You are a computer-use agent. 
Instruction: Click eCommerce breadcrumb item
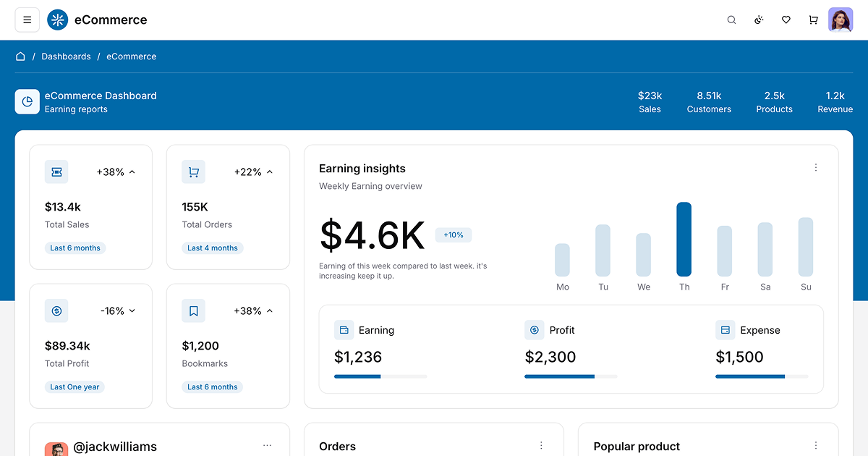[x=131, y=56]
